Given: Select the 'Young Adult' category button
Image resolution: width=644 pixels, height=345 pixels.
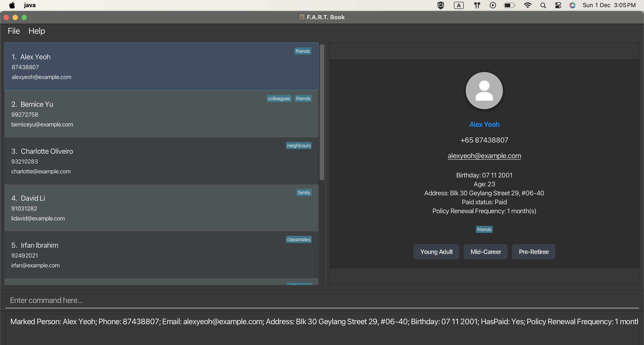Looking at the screenshot, I should [x=436, y=251].
